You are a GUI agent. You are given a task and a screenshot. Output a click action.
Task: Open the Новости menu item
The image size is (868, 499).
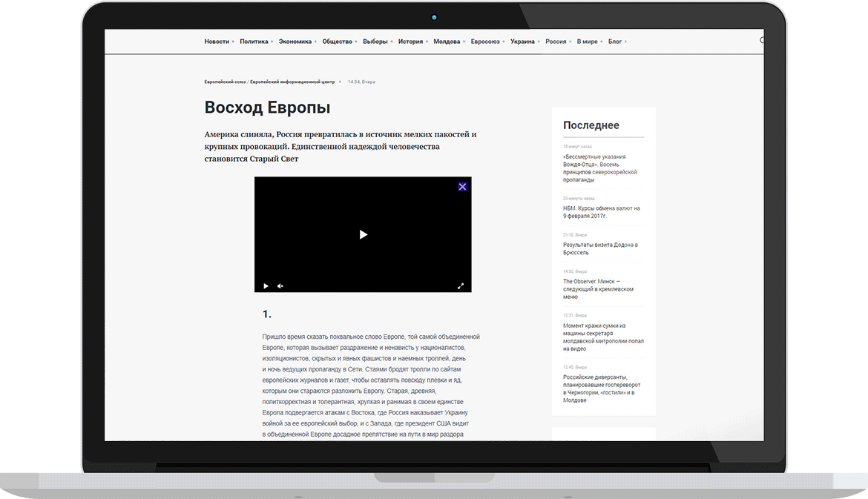click(217, 42)
